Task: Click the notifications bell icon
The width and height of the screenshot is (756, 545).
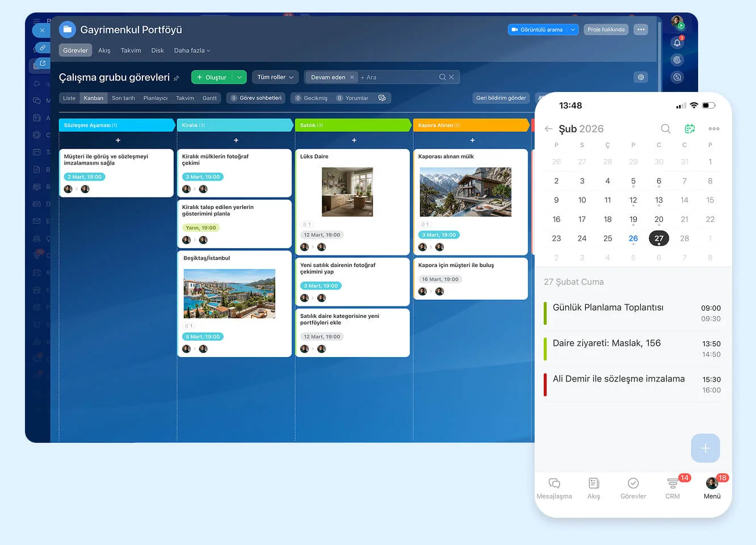Action: click(677, 42)
